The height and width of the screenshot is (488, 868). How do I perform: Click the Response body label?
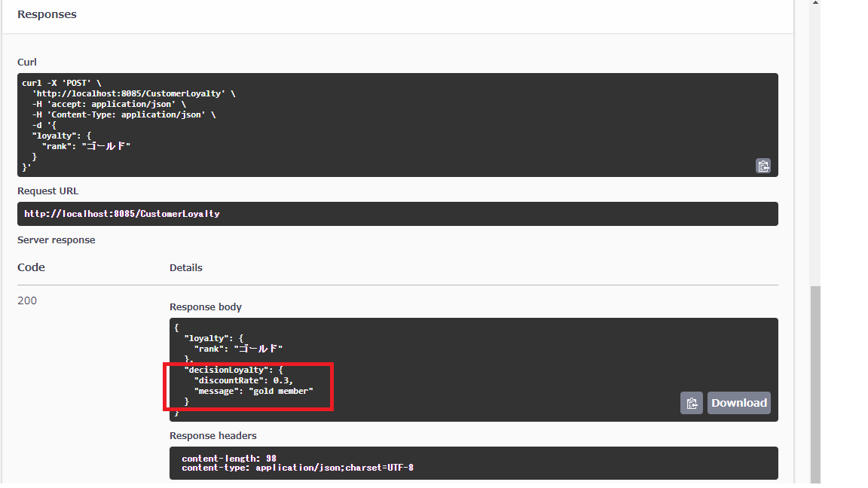click(x=206, y=307)
